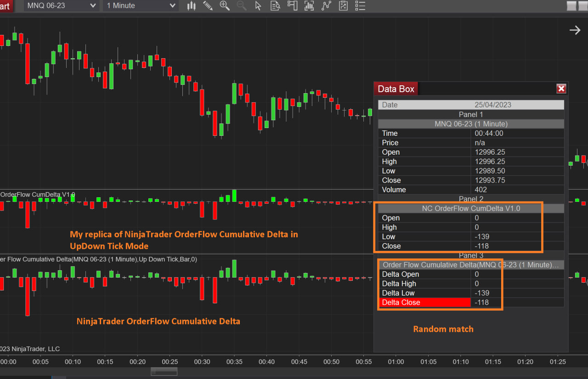Select the Volume value 402 row
Image resolution: width=588 pixels, height=379 pixels.
[471, 189]
